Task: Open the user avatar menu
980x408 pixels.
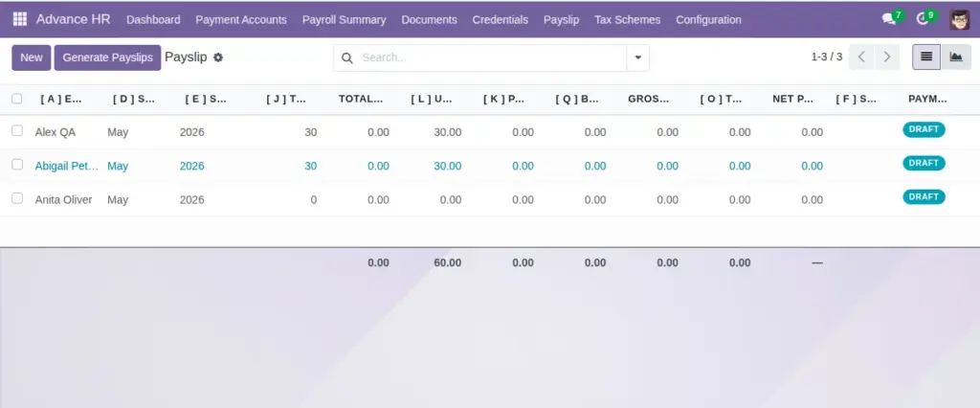Action: point(959,19)
